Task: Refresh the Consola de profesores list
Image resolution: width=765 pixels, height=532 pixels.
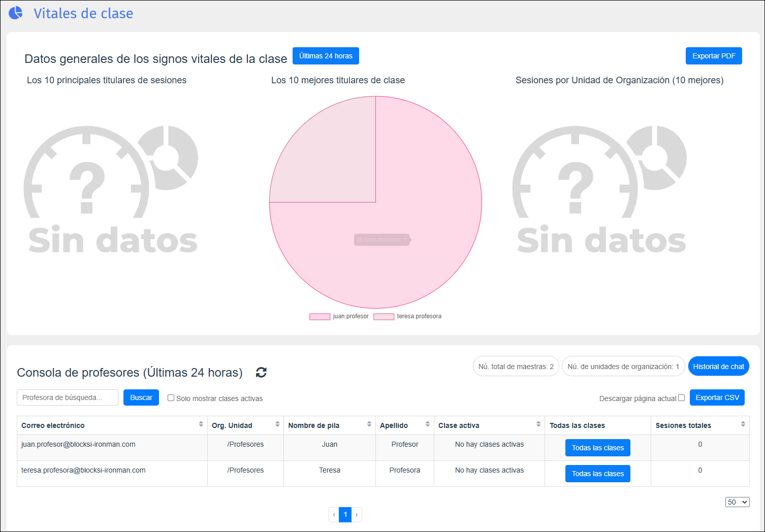Action: click(261, 373)
